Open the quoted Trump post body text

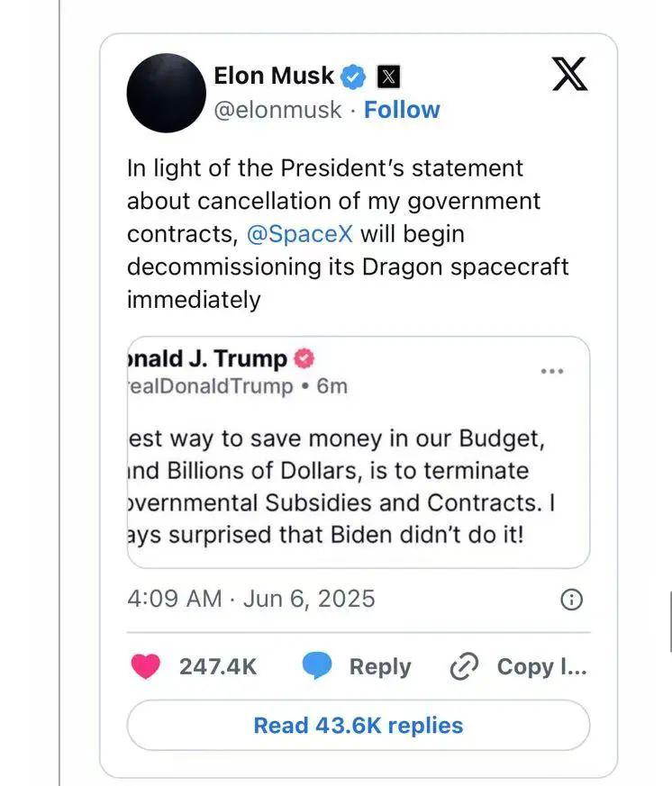click(x=342, y=486)
